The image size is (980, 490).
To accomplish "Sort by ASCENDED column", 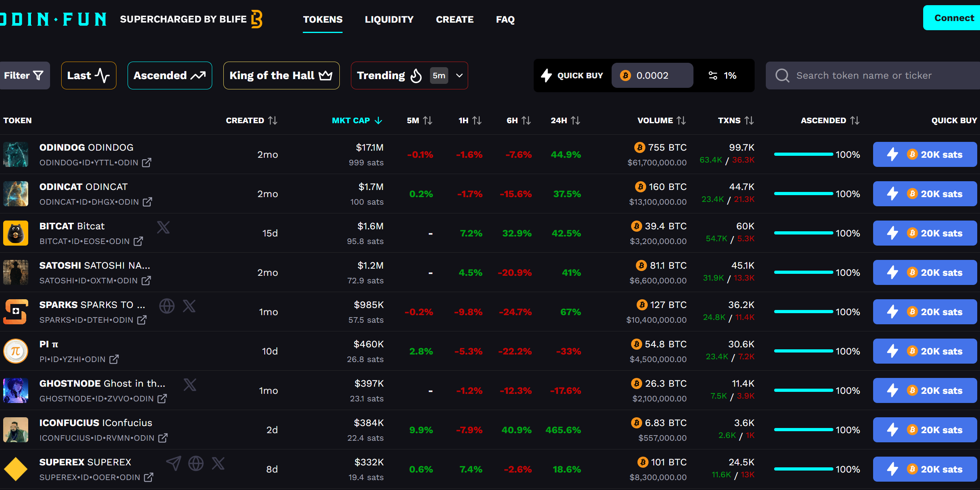I will pyautogui.click(x=830, y=120).
